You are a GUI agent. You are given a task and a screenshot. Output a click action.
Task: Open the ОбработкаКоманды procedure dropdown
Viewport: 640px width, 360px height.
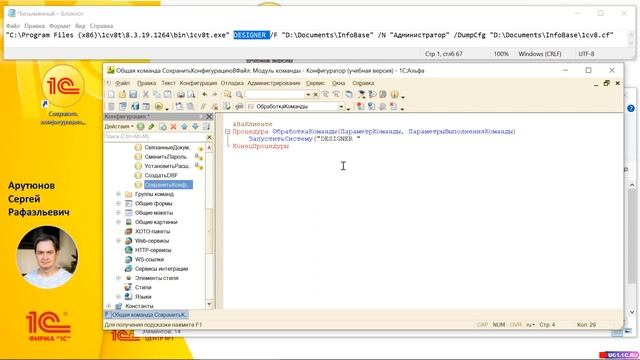tap(341, 107)
